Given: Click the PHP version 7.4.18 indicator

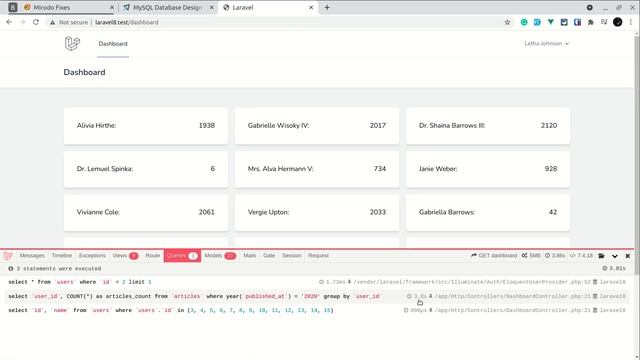Looking at the screenshot, I should click(x=581, y=256).
